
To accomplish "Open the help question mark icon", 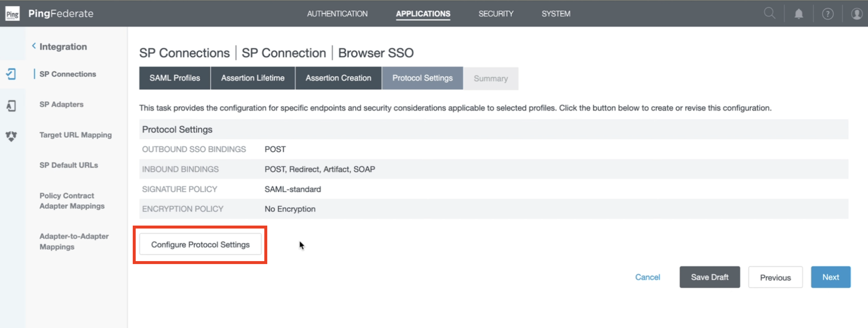I will coord(827,14).
